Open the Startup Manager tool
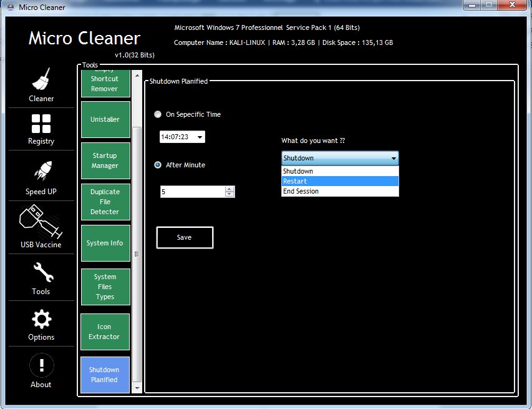Image resolution: width=532 pixels, height=409 pixels. click(x=105, y=160)
